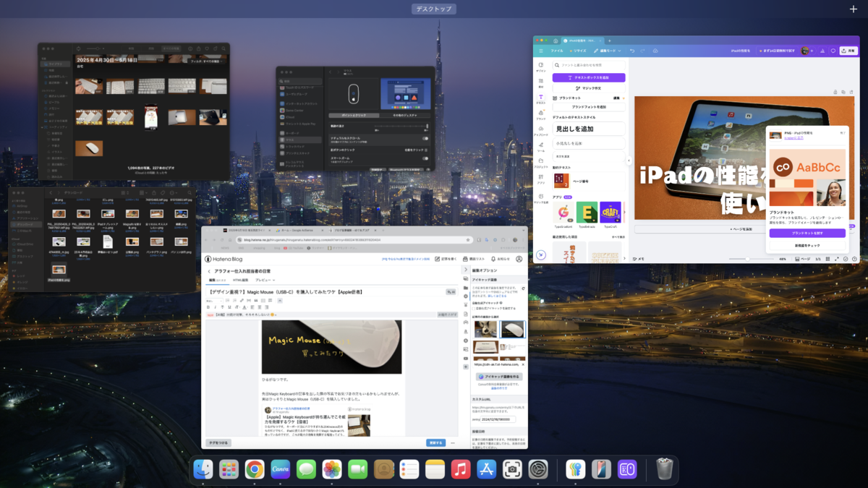The width and height of the screenshot is (868, 488).
Task: Expand Canva apps row right chevron
Action: click(624, 212)
